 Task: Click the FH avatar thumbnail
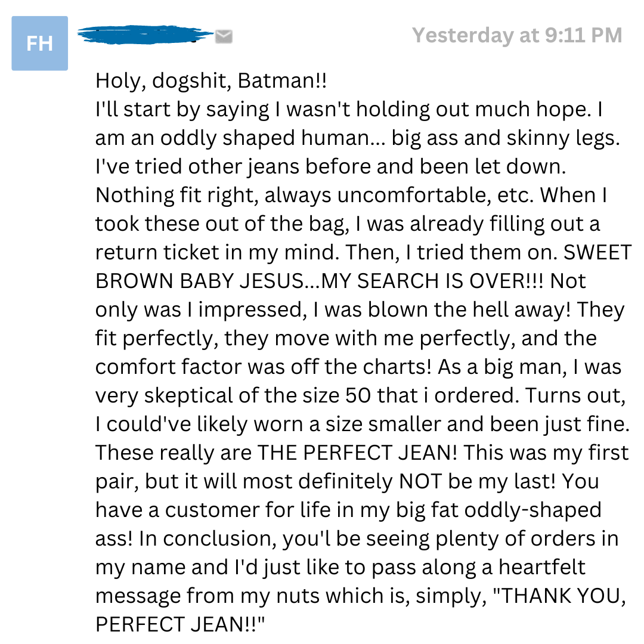[x=40, y=43]
